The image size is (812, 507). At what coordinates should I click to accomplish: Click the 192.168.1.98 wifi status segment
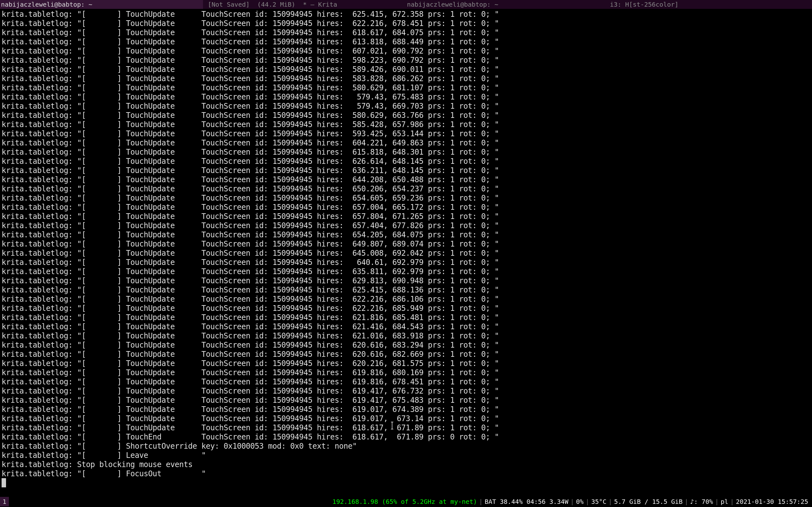pyautogui.click(x=404, y=502)
